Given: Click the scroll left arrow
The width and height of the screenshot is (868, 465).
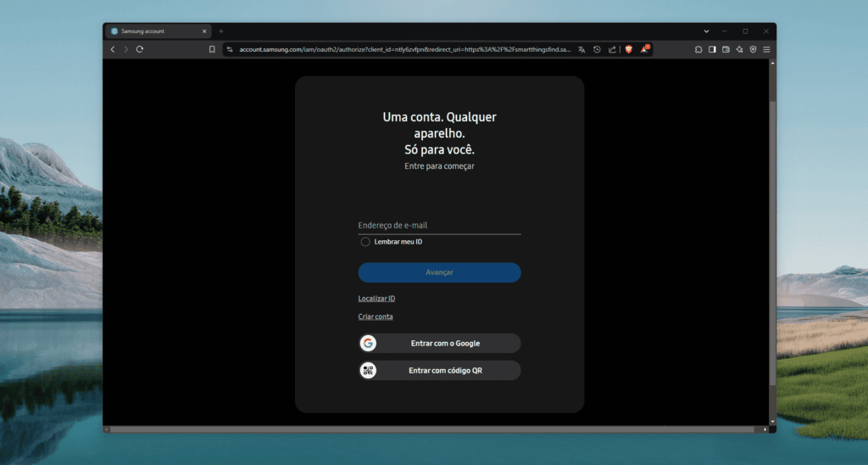Looking at the screenshot, I should coord(106,429).
